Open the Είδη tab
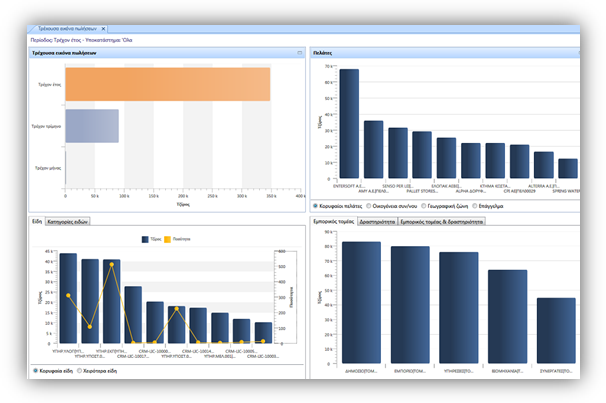The width and height of the screenshot is (606, 403). 37,221
